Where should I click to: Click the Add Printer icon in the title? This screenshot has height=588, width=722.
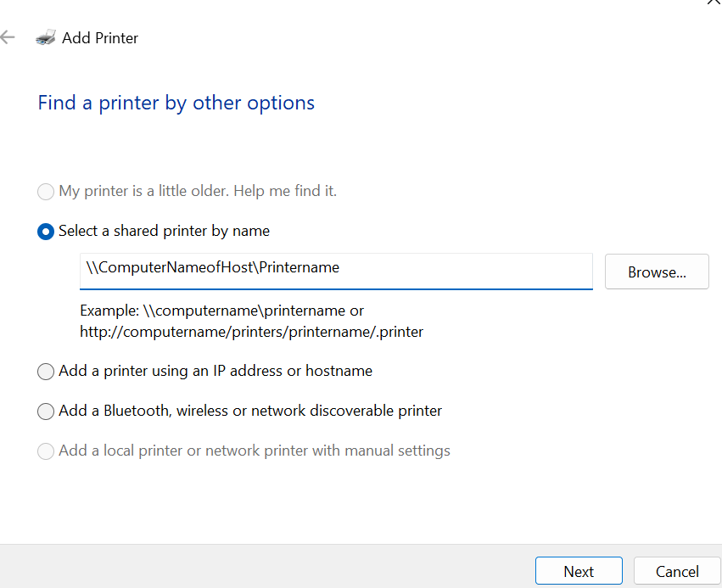point(46,37)
